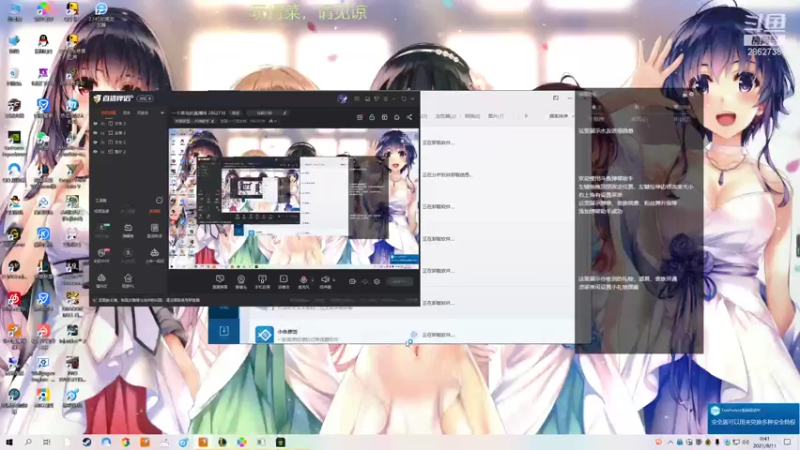The image size is (800, 450).
Task: Lock the first source row
Action: 103,123
